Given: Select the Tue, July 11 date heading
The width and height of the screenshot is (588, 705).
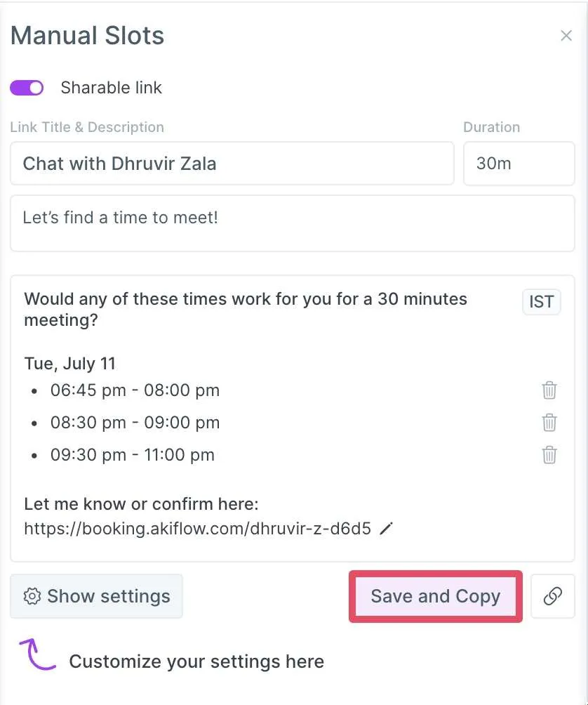Looking at the screenshot, I should pyautogui.click(x=70, y=363).
